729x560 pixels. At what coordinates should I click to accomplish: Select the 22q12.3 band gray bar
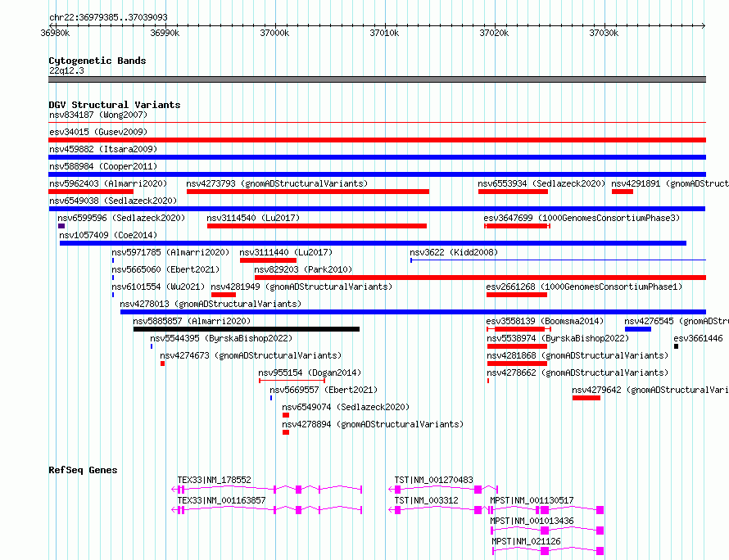pyautogui.click(x=377, y=79)
